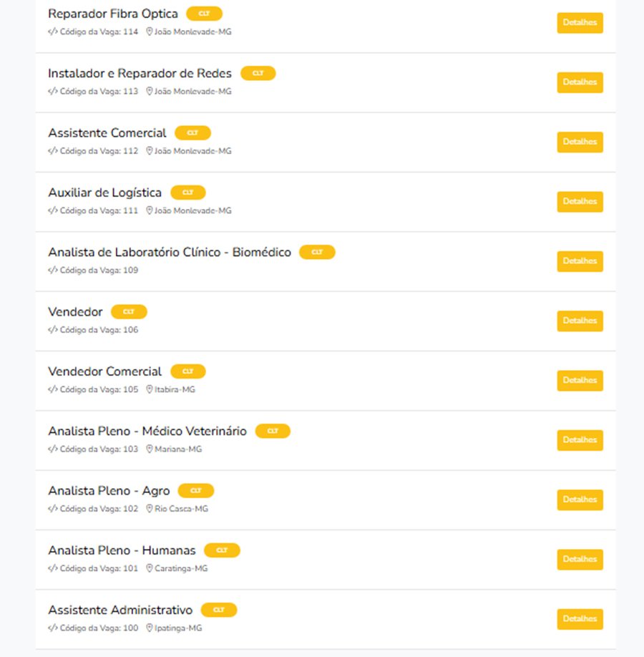Click CLT badge beside Vendedor Comercial
The width and height of the screenshot is (644, 657).
point(188,371)
